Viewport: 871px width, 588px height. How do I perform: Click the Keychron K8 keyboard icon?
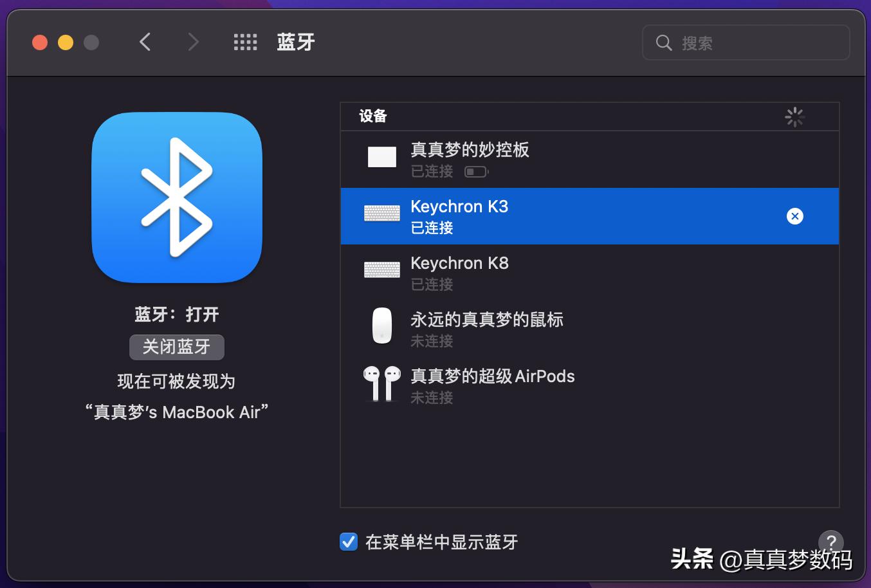[381, 270]
